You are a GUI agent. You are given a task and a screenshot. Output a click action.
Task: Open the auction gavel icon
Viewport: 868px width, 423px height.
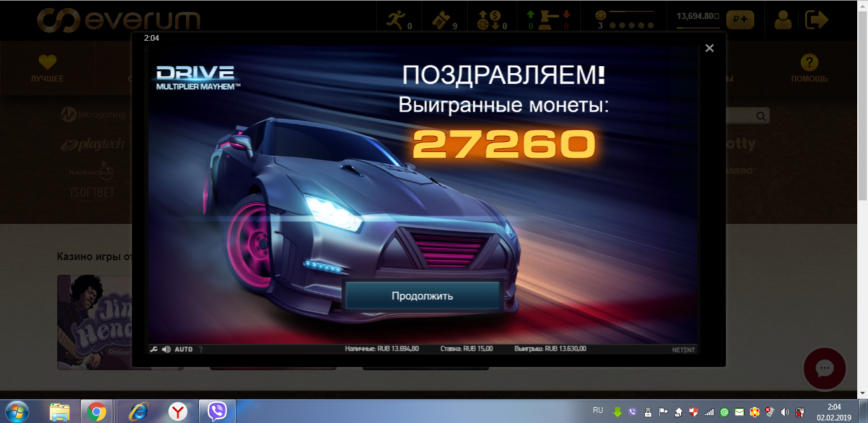548,20
